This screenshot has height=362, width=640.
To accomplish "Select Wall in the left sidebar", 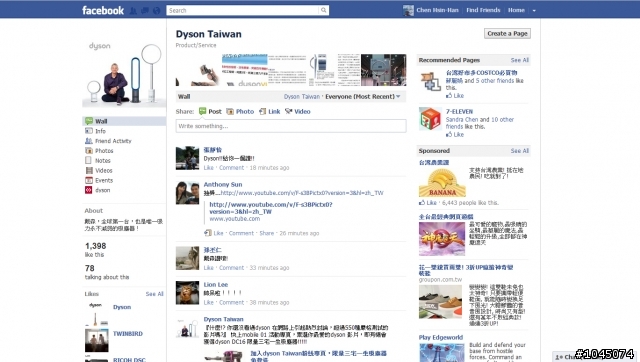I will click(x=124, y=121).
